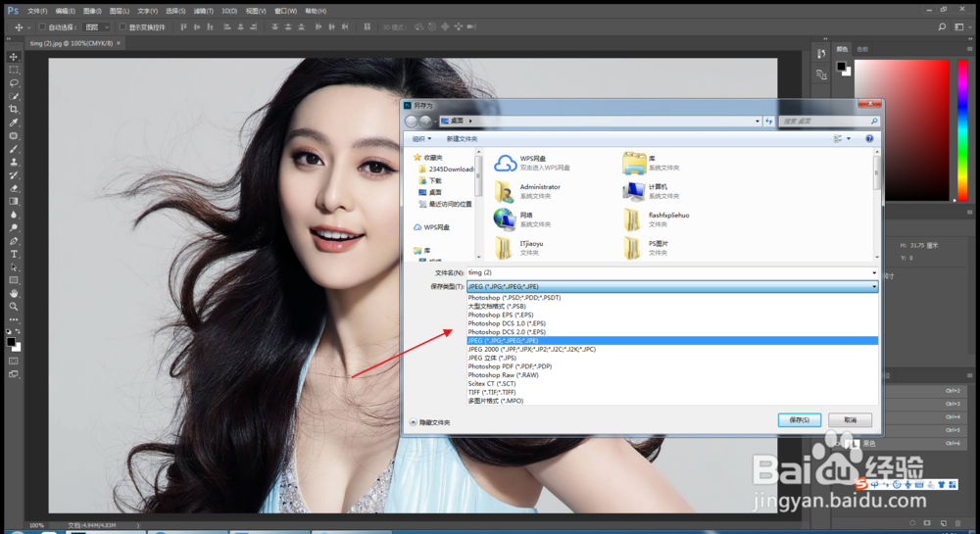
Task: Select the Rectangle shape tool
Action: pos(14,280)
